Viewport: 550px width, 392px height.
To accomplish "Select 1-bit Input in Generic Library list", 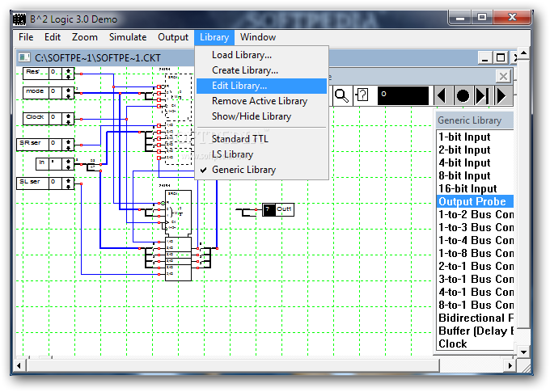I will (475, 137).
